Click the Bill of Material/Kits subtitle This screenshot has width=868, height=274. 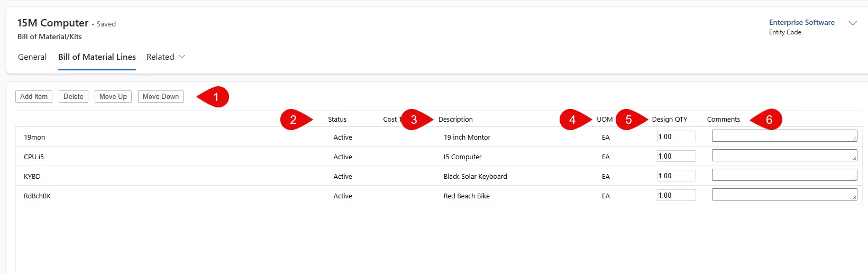[50, 36]
